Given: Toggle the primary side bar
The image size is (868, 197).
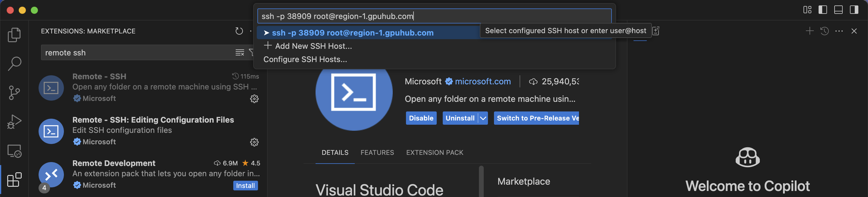Looking at the screenshot, I should [x=822, y=10].
